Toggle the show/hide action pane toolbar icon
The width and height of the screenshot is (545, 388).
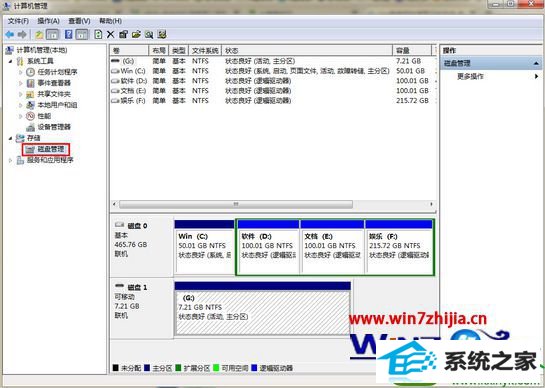(82, 34)
